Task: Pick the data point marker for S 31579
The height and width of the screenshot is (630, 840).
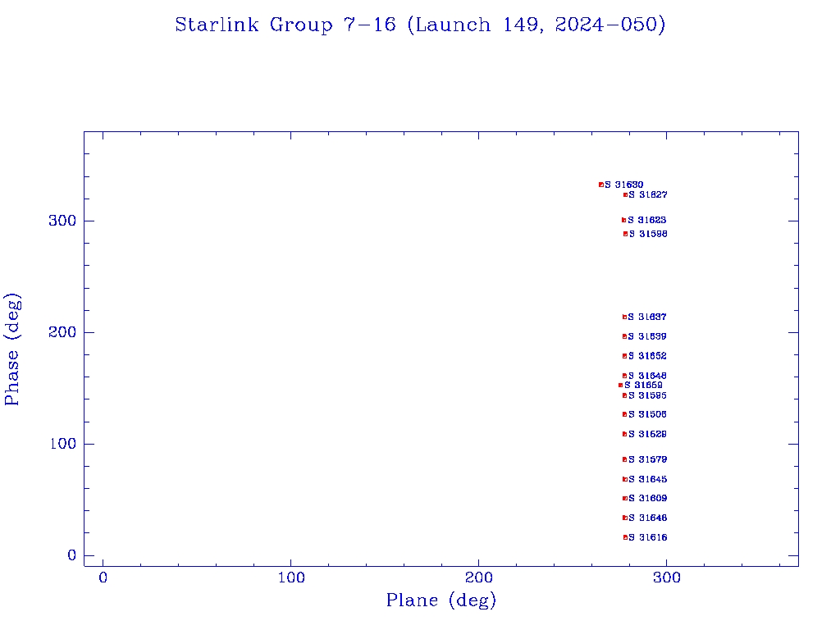Action: point(625,459)
